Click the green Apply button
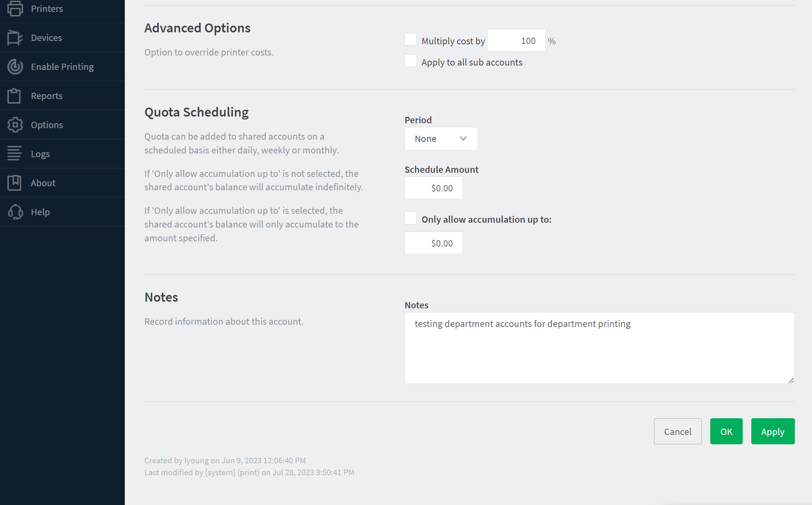Viewport: 812px width, 505px height. pos(773,431)
